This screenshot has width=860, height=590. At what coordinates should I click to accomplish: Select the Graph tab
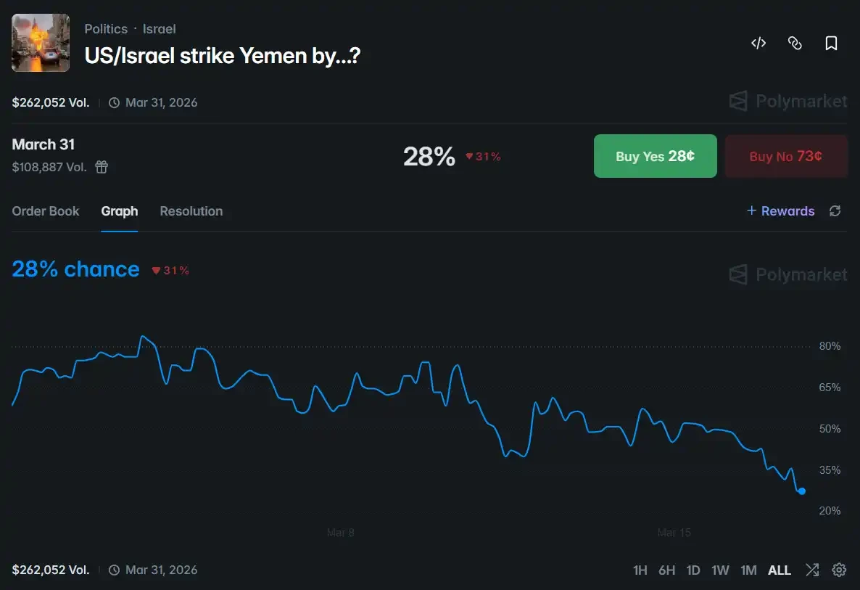pos(119,211)
